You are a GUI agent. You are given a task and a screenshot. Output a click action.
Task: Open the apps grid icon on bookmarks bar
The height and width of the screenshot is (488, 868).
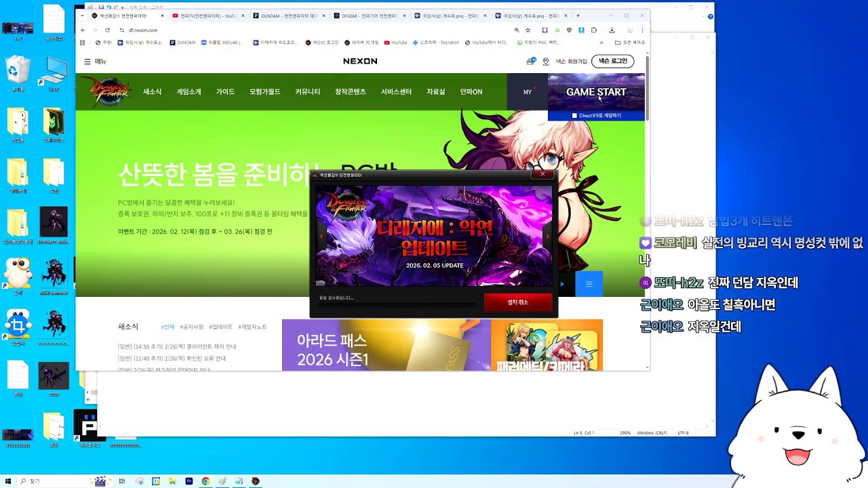pos(83,43)
